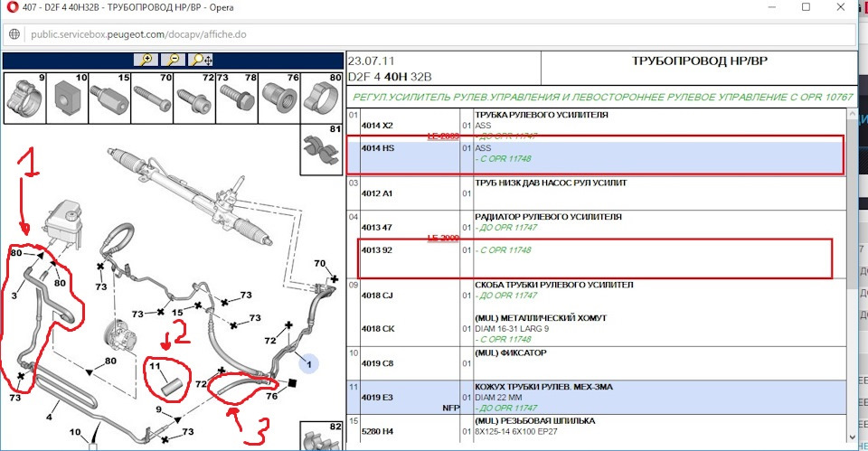Select the rivet nut thumbnail numbered 76

pos(279,99)
